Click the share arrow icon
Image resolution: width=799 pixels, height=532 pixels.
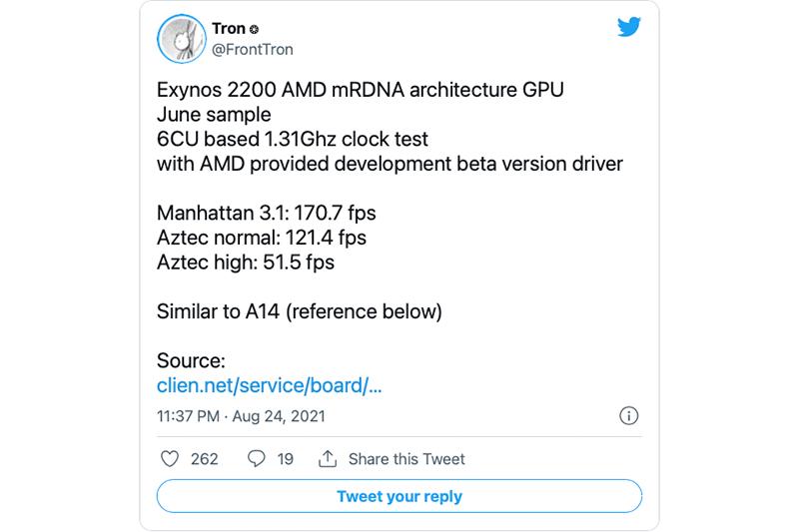click(327, 459)
